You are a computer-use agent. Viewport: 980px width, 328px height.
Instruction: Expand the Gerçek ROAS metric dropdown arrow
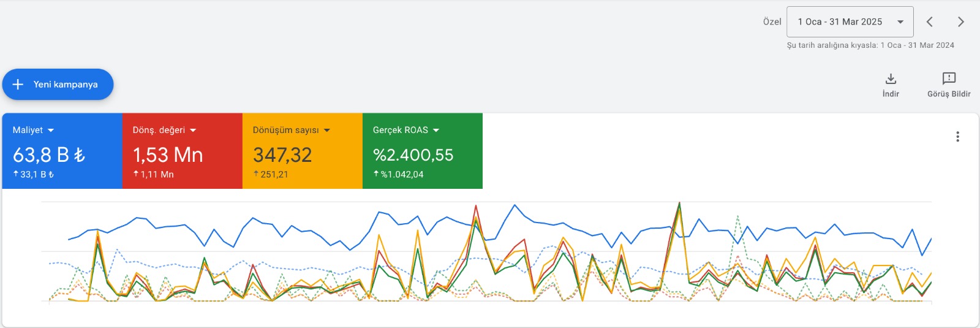436,131
